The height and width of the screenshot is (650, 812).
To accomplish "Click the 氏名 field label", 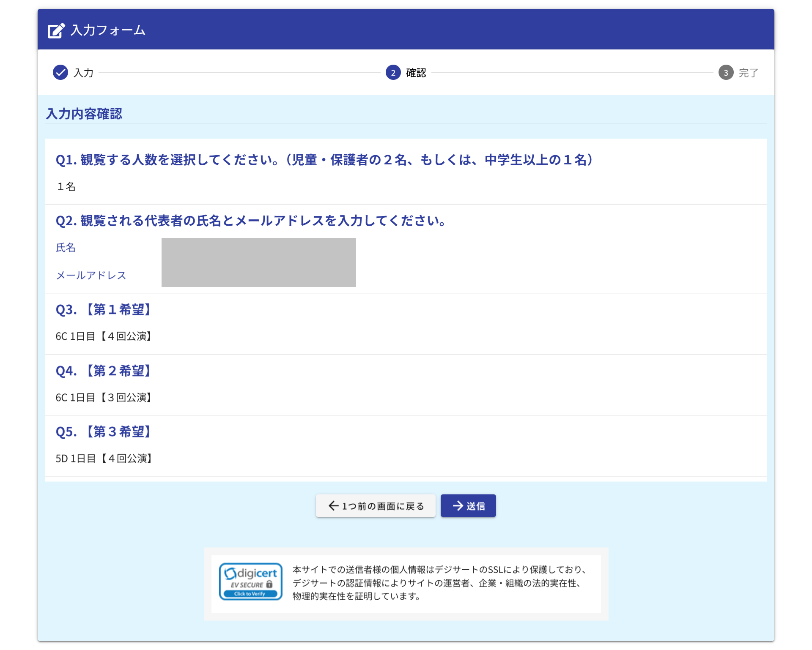I will coord(66,248).
